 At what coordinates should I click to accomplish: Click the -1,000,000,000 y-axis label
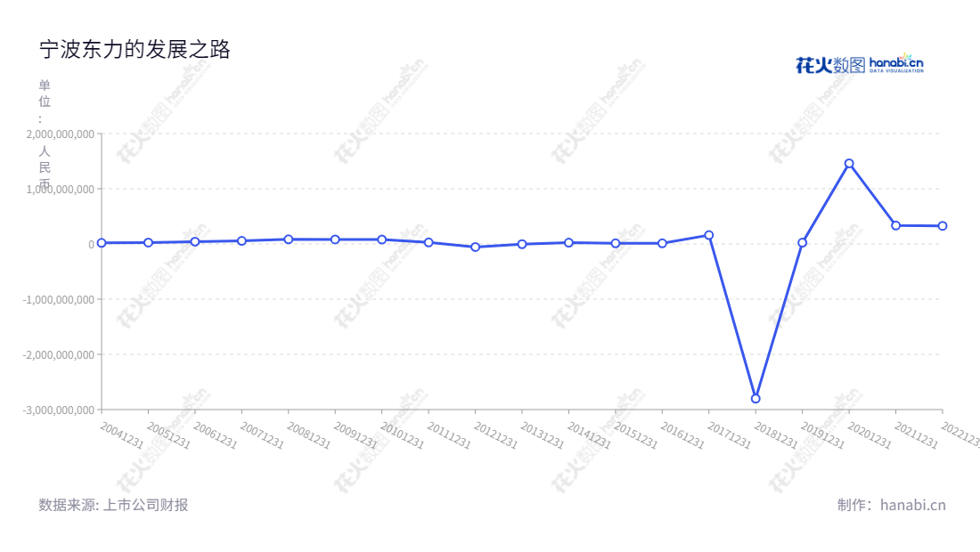pyautogui.click(x=58, y=299)
